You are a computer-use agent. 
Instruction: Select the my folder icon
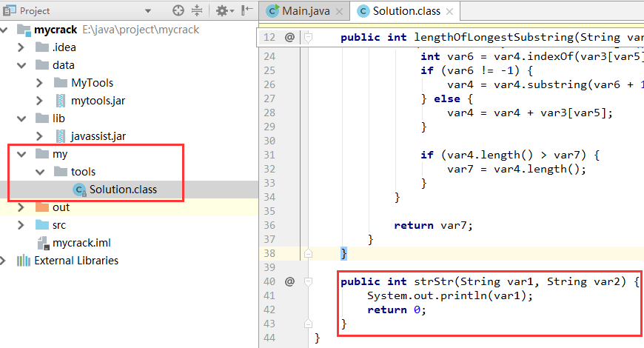42,154
